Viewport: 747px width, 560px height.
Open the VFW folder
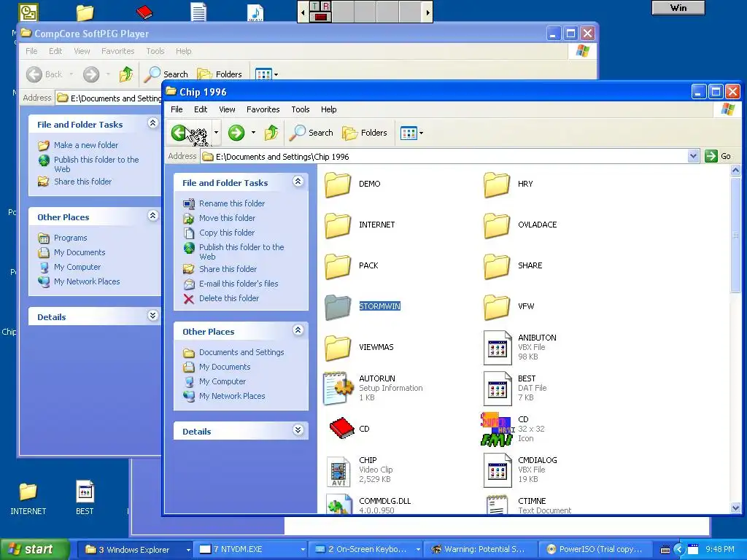tap(508, 307)
